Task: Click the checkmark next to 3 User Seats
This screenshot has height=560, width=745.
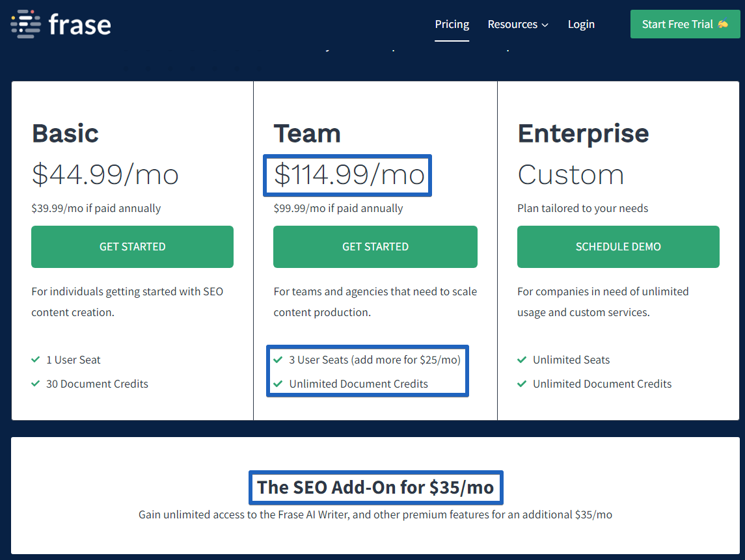Action: 278,360
